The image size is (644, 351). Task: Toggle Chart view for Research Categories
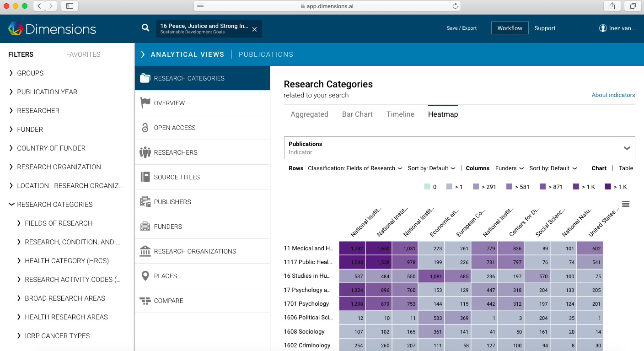(599, 168)
